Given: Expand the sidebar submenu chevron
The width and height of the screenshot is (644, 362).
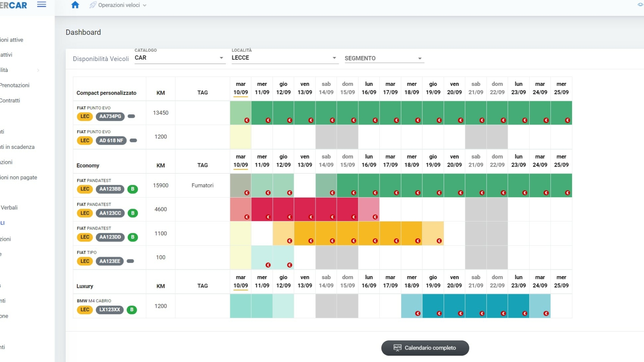Looking at the screenshot, I should click(38, 70).
